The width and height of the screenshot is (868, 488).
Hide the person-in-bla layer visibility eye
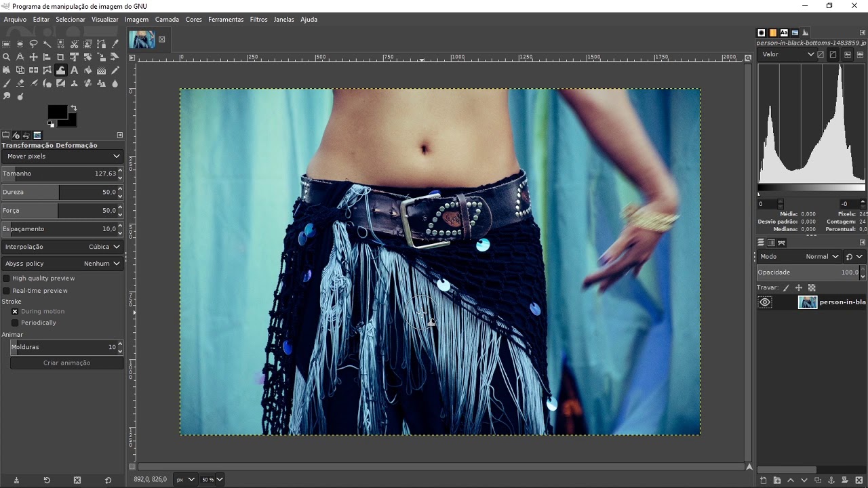tap(765, 302)
